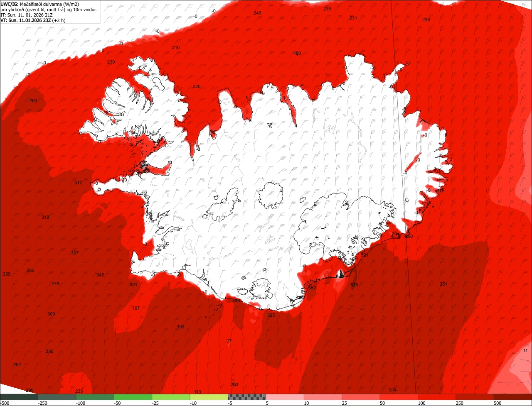Click the flux value 246 near the top

pos(257,13)
